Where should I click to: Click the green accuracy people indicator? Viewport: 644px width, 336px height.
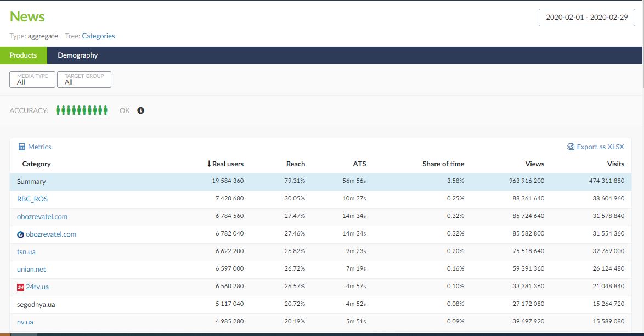click(82, 110)
